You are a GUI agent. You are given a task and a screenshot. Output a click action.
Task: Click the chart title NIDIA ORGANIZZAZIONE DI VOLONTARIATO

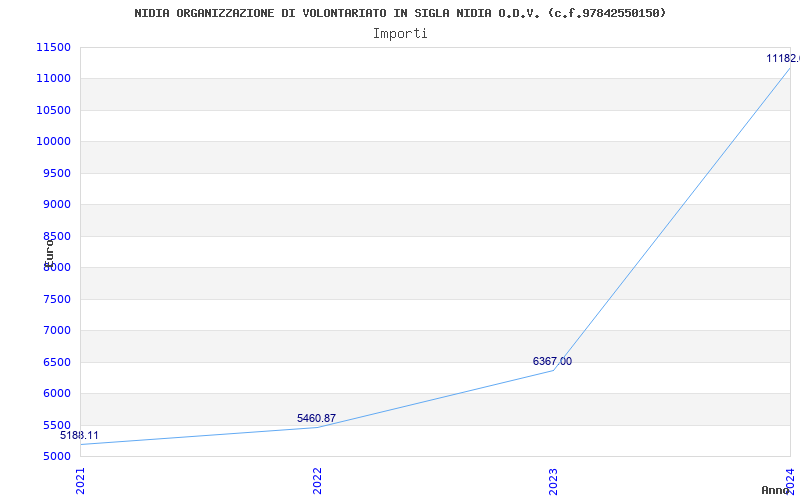coord(400,13)
